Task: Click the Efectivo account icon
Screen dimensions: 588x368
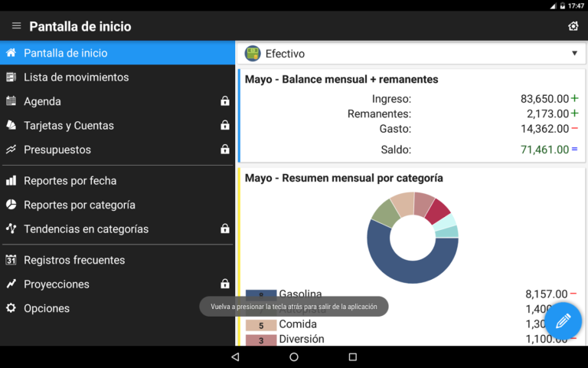Action: tap(253, 54)
